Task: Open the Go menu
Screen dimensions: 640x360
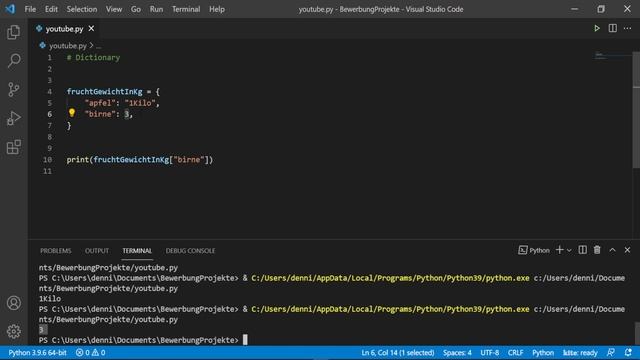Action: 136,9
